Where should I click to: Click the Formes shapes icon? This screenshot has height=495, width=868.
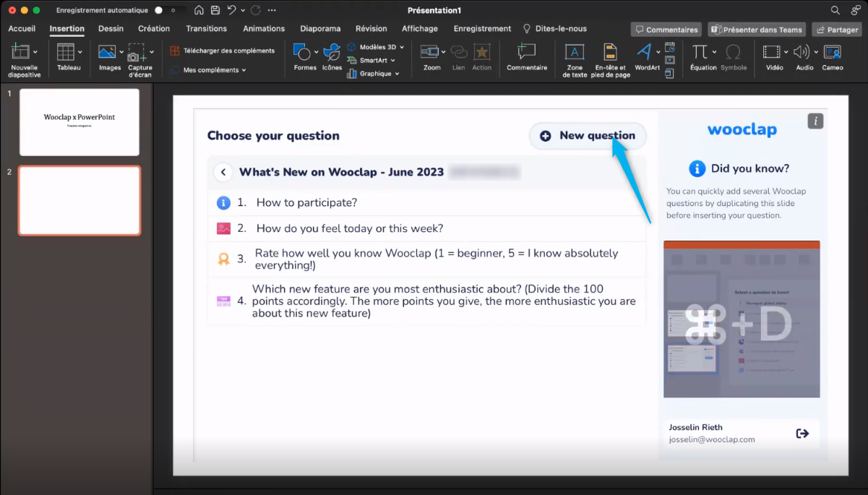pyautogui.click(x=302, y=52)
